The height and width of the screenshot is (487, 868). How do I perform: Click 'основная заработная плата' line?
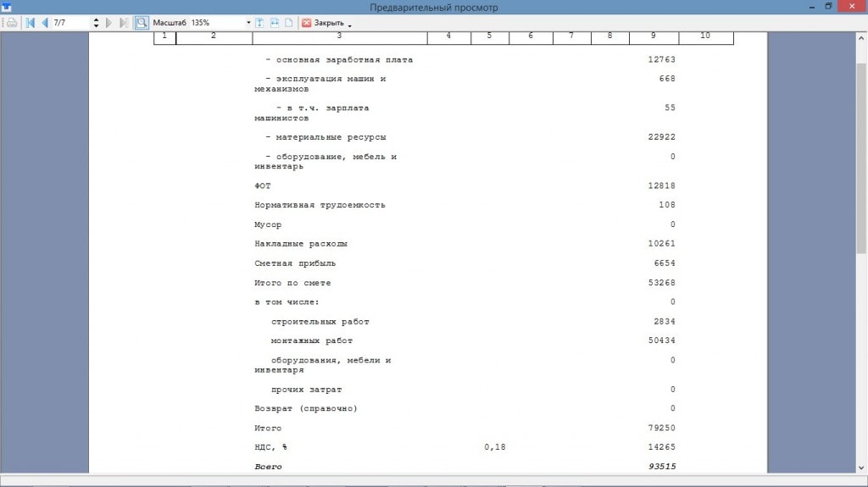point(339,60)
